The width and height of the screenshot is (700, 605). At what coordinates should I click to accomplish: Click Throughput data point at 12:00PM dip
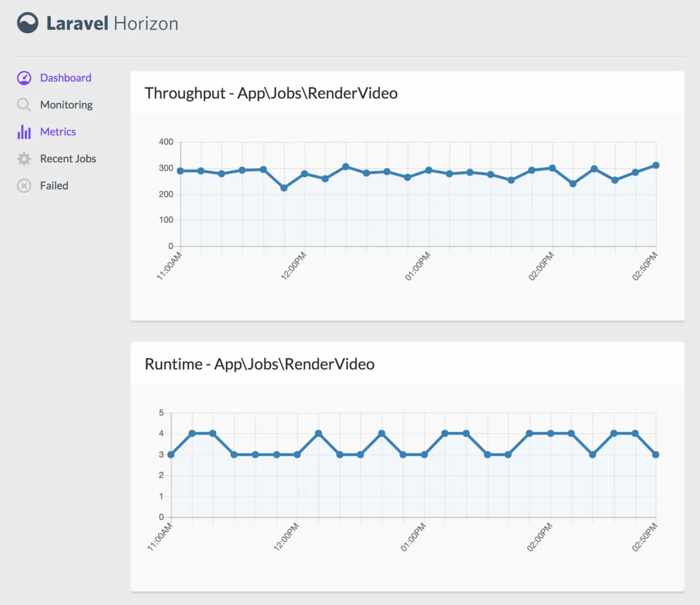pyautogui.click(x=284, y=188)
